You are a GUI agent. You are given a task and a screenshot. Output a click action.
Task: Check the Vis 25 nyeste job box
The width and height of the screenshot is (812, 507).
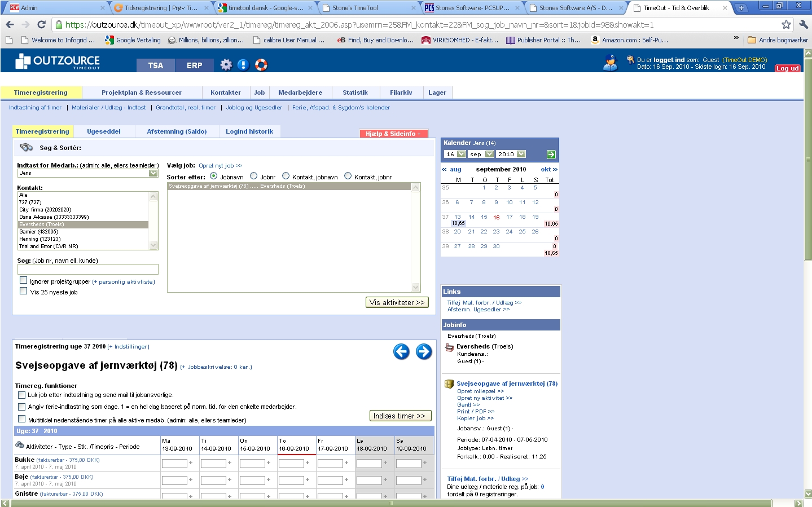click(x=23, y=291)
